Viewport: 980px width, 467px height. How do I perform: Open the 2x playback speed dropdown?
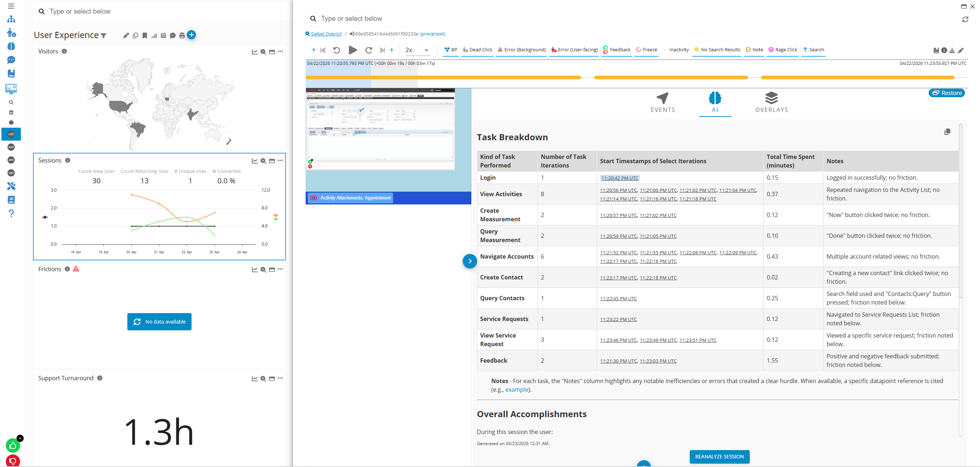[x=417, y=50]
